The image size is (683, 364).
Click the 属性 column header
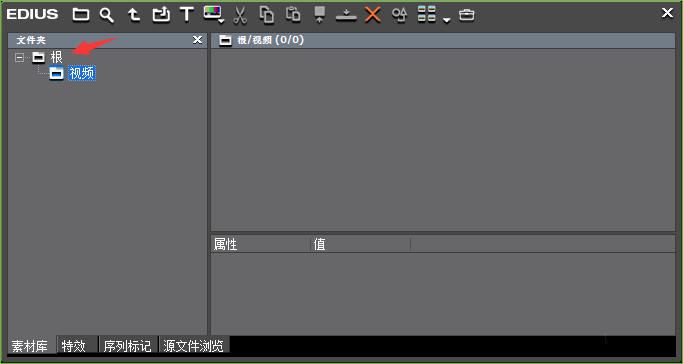pos(260,244)
